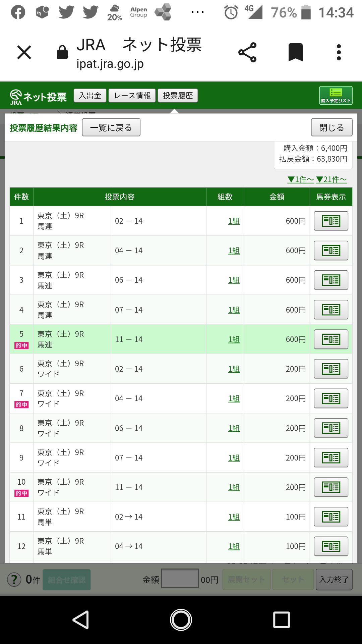
Task: Close the browser tab with X
Action: (x=24, y=53)
